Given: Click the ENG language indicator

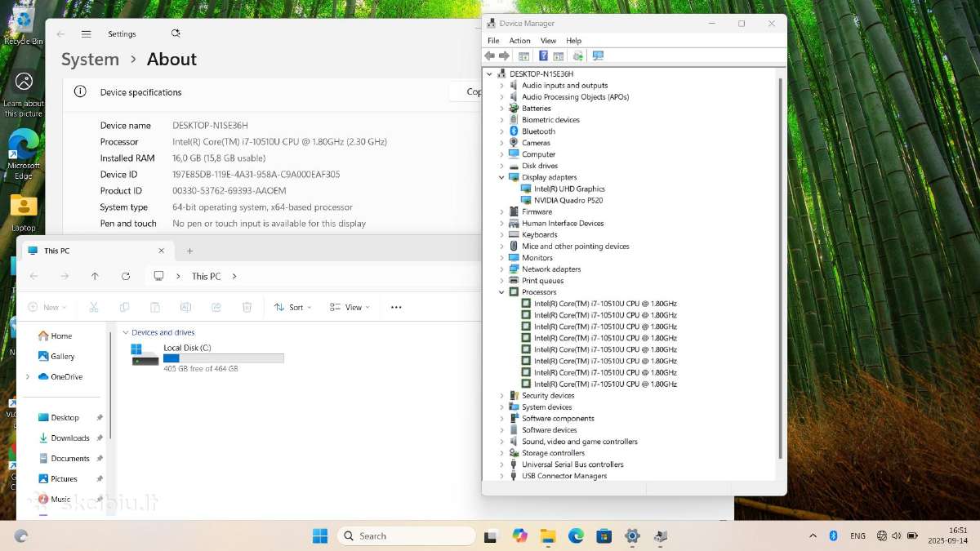Looking at the screenshot, I should point(857,535).
